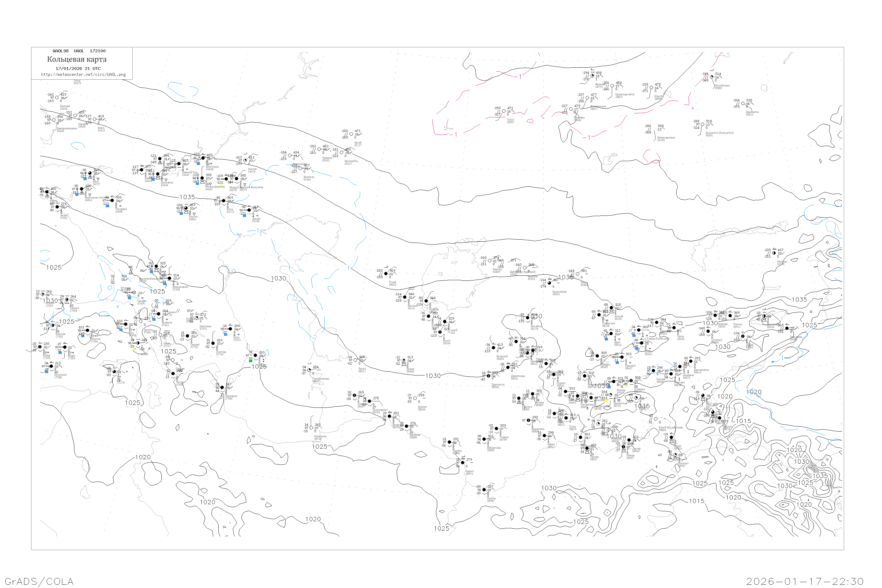Open the meteocenter.net UAOL.png URL

click(83, 74)
